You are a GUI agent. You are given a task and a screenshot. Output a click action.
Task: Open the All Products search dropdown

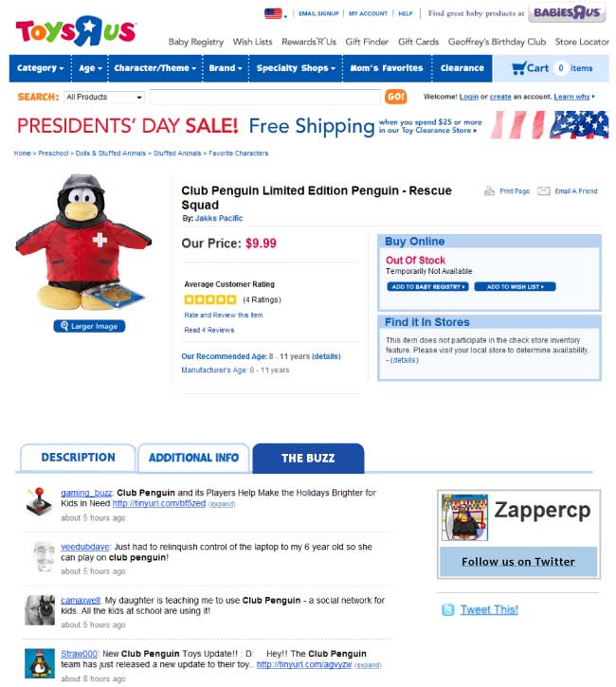(x=104, y=97)
